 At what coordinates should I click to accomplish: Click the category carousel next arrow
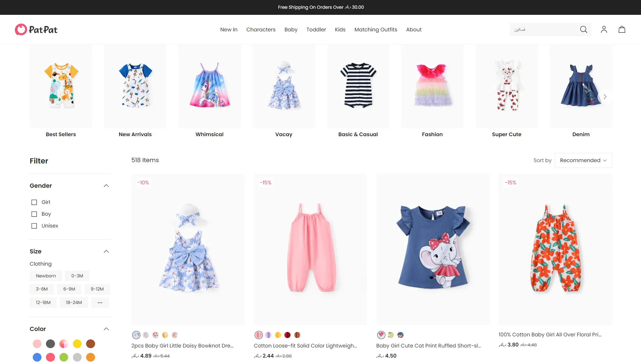pos(605,97)
